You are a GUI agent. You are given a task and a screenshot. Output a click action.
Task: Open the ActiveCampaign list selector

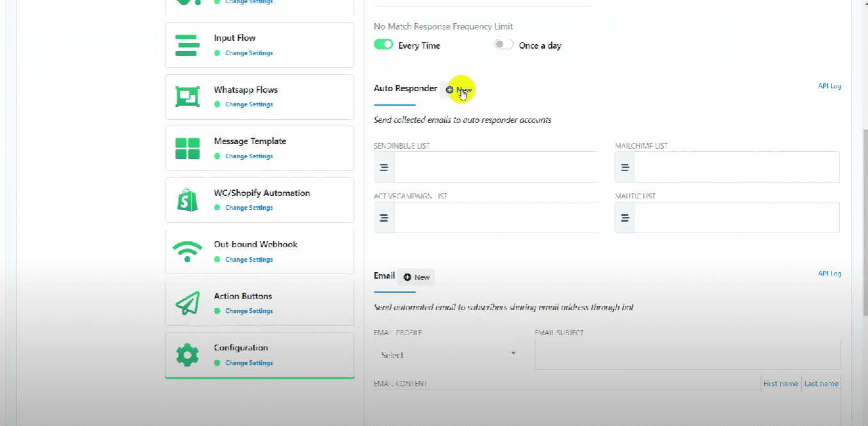point(496,218)
